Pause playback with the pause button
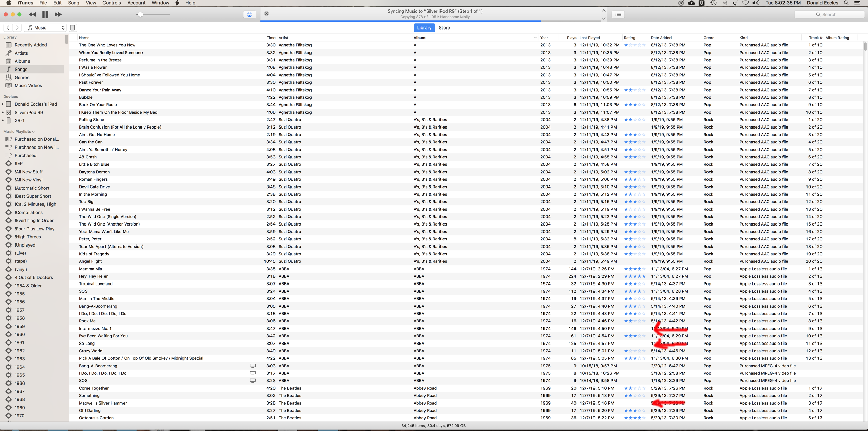 [45, 14]
